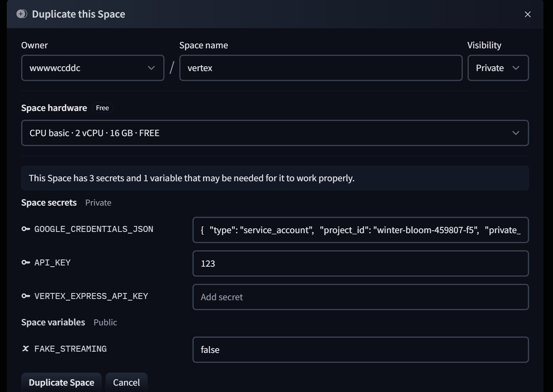Focus the Space name field containing vertex
This screenshot has width=553, height=392.
pyautogui.click(x=321, y=68)
